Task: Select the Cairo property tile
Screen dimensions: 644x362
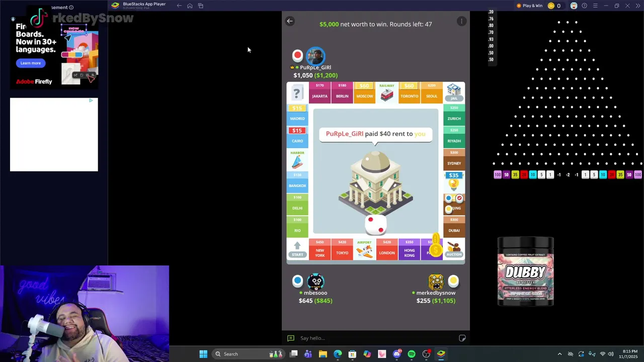Action: pyautogui.click(x=297, y=137)
